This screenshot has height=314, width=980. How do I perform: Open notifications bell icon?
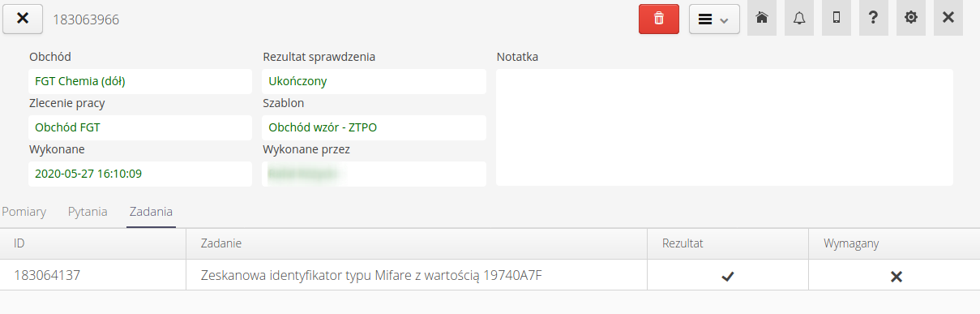tap(799, 18)
